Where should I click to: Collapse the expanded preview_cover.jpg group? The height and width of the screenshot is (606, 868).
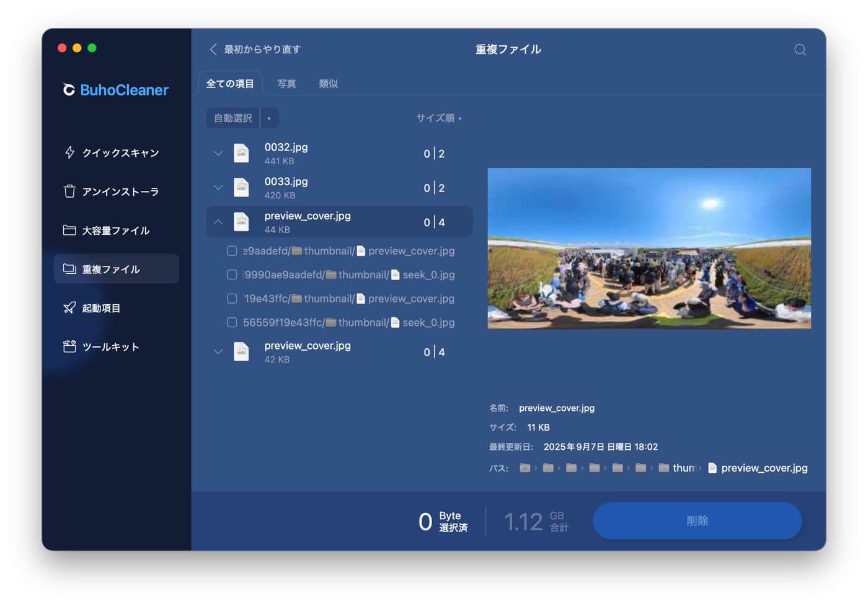point(218,221)
